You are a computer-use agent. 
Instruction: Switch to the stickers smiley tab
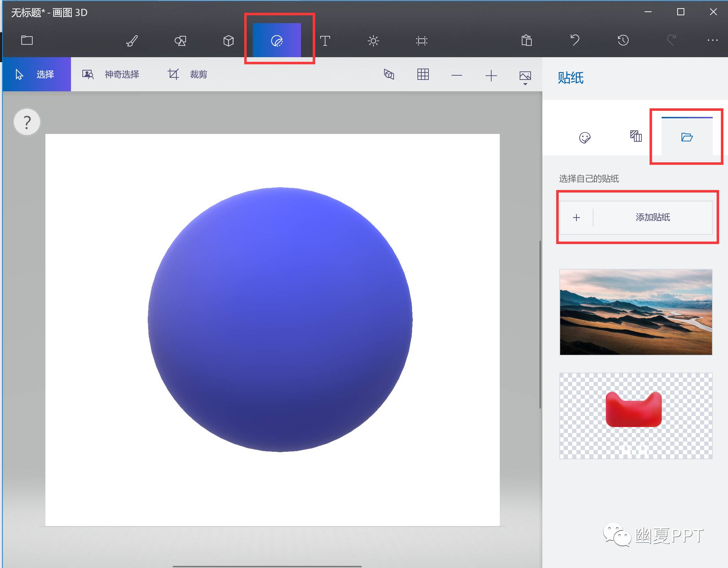tap(585, 137)
